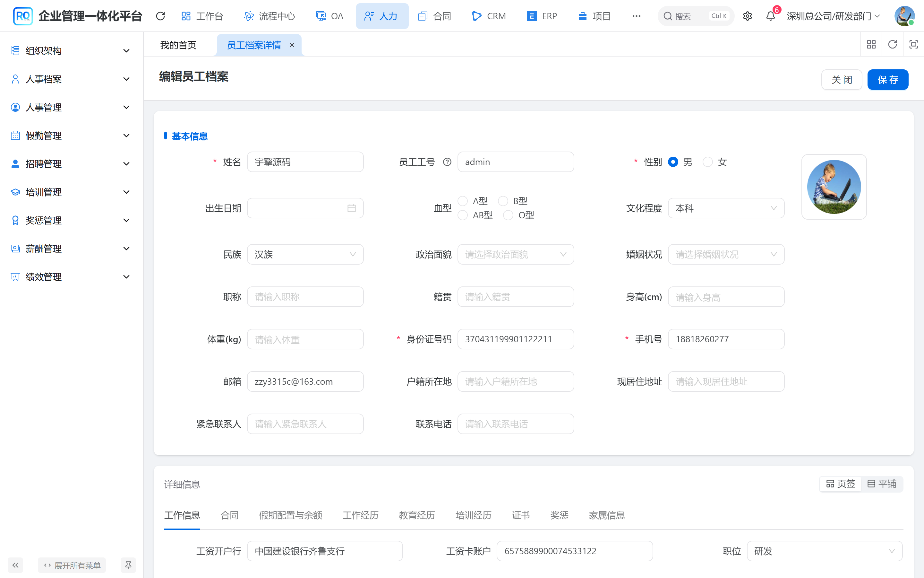The height and width of the screenshot is (578, 924).
Task: Click 展开所有菜单 button
Action: 72,565
